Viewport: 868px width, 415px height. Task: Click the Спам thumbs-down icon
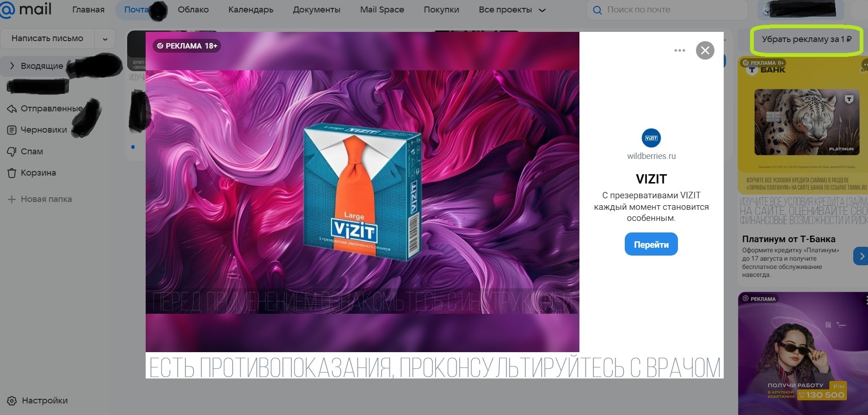(12, 152)
